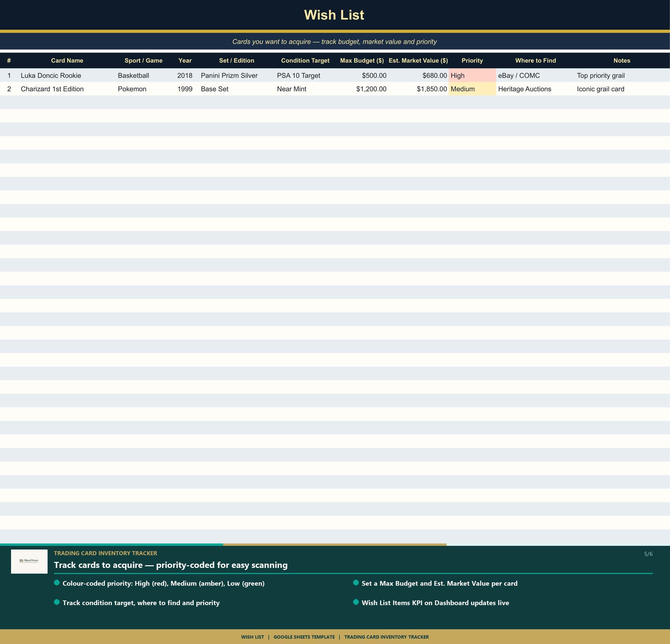670x644 pixels.
Task: Click 'GOOGLE SHEETS TEMPLATE' footer text
Action: [x=304, y=637]
